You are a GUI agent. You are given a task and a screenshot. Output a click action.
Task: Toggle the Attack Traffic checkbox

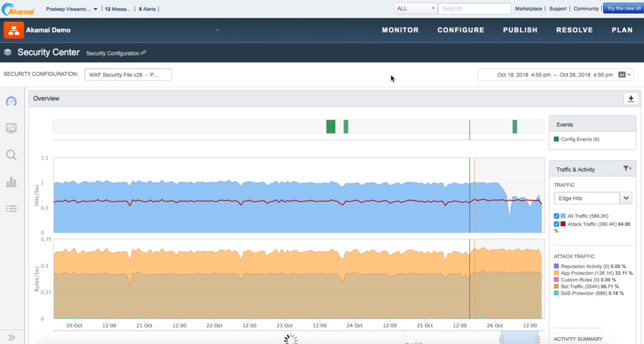click(557, 224)
